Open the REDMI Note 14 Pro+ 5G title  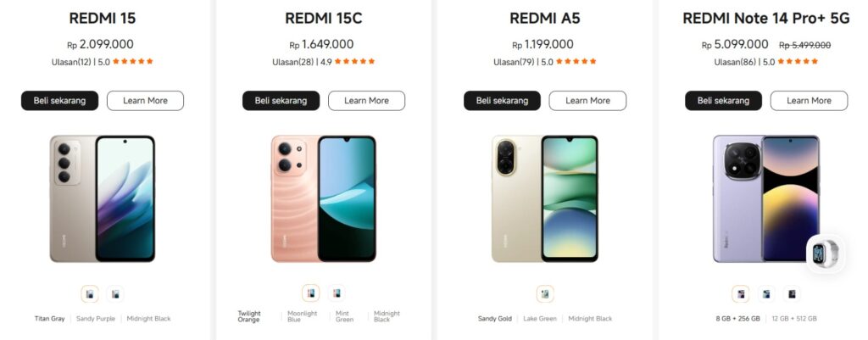coord(766,19)
